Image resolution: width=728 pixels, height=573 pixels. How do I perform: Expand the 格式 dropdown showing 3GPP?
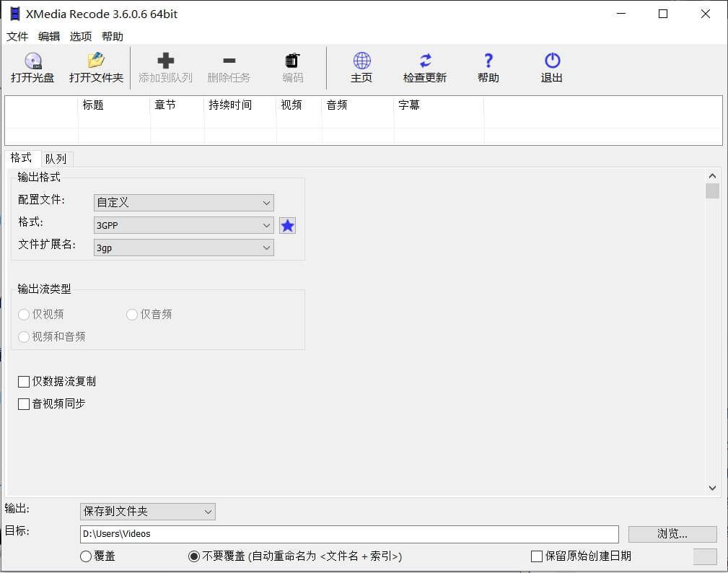pos(184,225)
